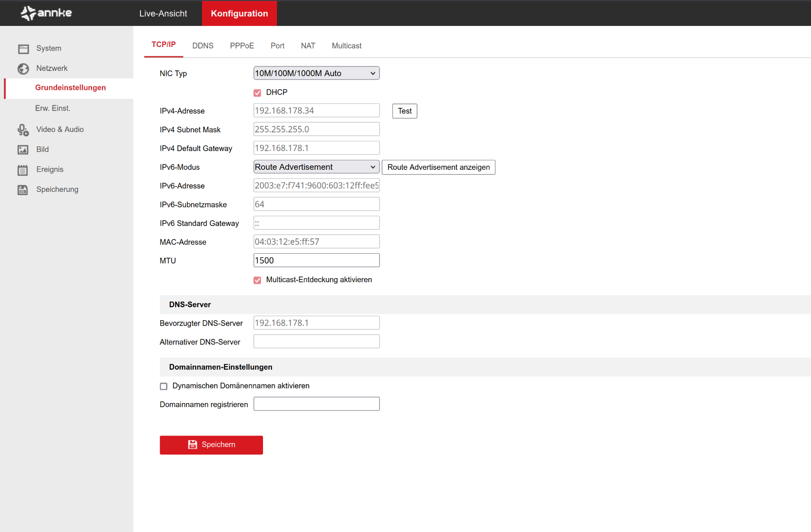The width and height of the screenshot is (811, 532).
Task: Uncheck the DHCP checkbox
Action: click(257, 93)
